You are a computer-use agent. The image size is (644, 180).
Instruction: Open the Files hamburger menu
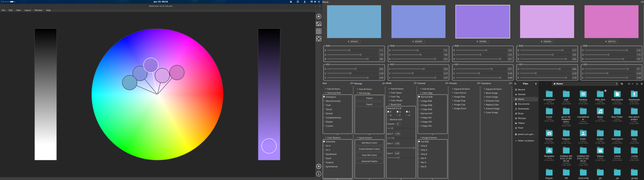[536, 84]
